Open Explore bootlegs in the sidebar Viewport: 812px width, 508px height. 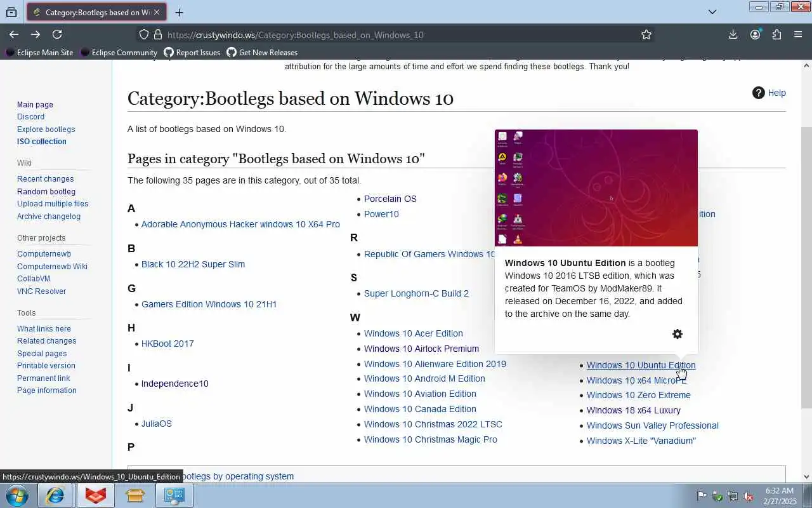click(46, 130)
